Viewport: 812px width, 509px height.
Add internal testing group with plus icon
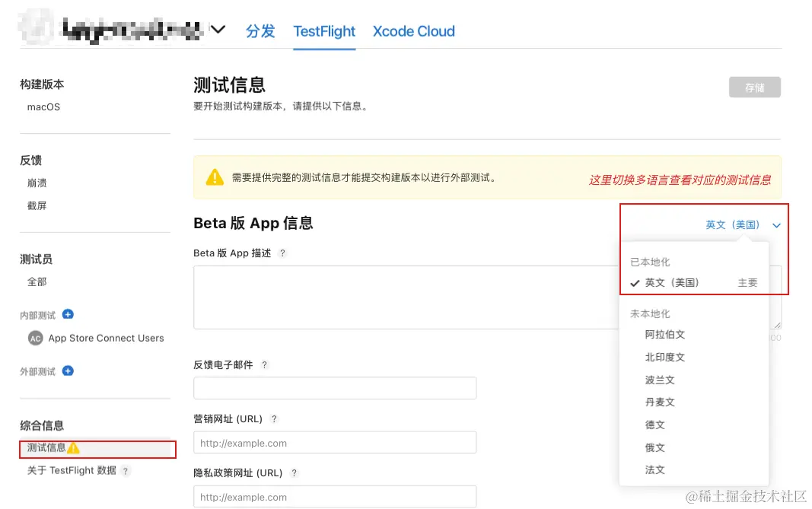(68, 314)
